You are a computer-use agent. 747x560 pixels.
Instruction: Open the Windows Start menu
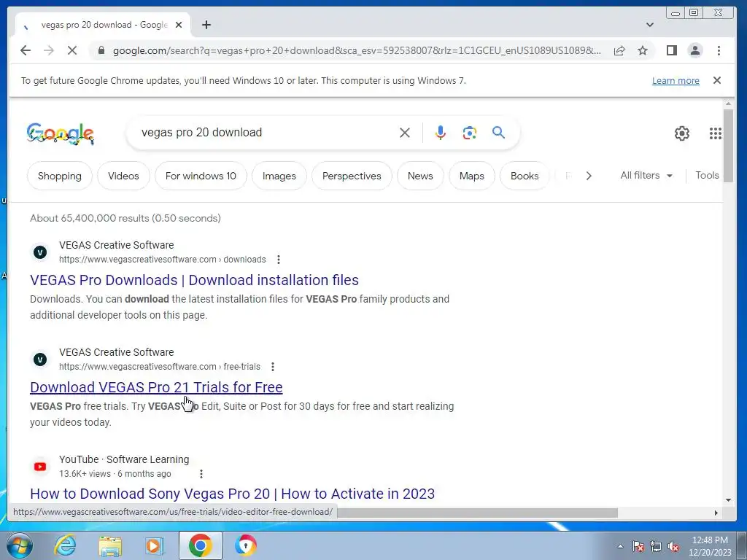(x=20, y=545)
